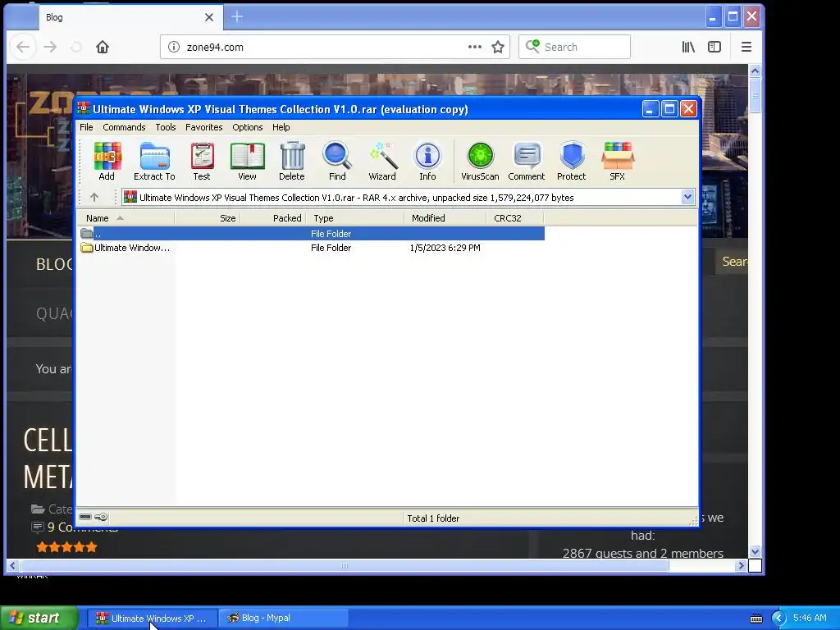This screenshot has width=840, height=630.
Task: Select the parent '..' folder row
Action: point(312,234)
